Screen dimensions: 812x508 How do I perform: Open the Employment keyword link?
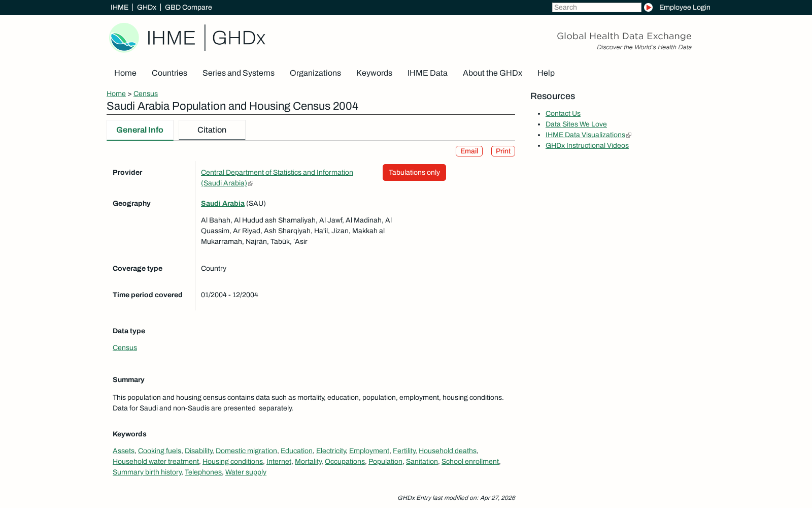(369, 451)
